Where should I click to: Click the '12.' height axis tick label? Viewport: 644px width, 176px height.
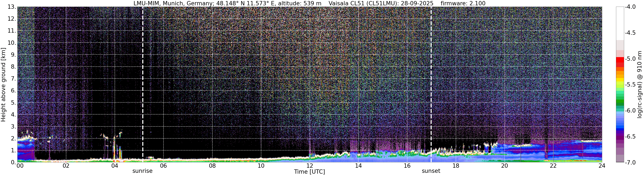[x=12, y=19]
